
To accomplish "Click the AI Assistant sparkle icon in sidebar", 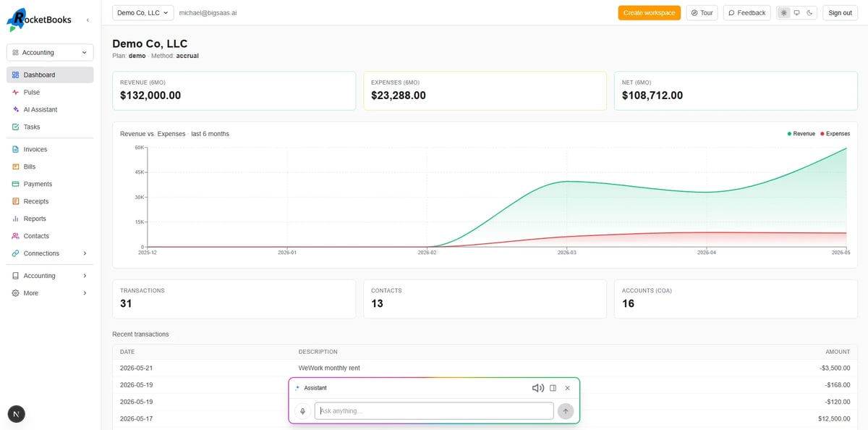I will 16,109.
